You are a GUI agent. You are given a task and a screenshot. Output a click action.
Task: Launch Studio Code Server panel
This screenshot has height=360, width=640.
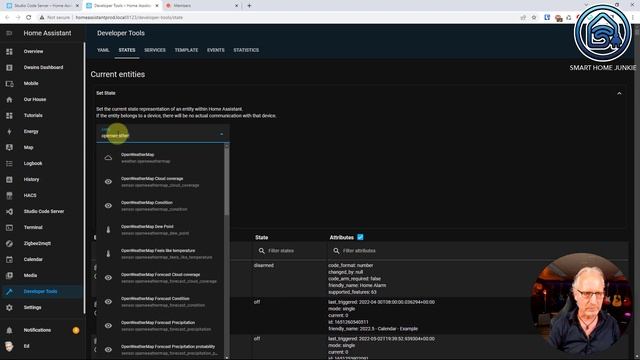44,211
